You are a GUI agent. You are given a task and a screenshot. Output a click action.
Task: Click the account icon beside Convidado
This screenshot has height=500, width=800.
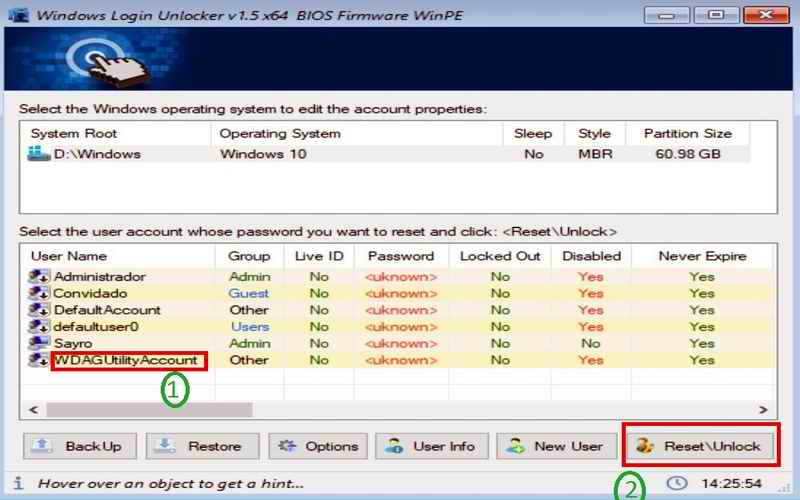pos(40,293)
